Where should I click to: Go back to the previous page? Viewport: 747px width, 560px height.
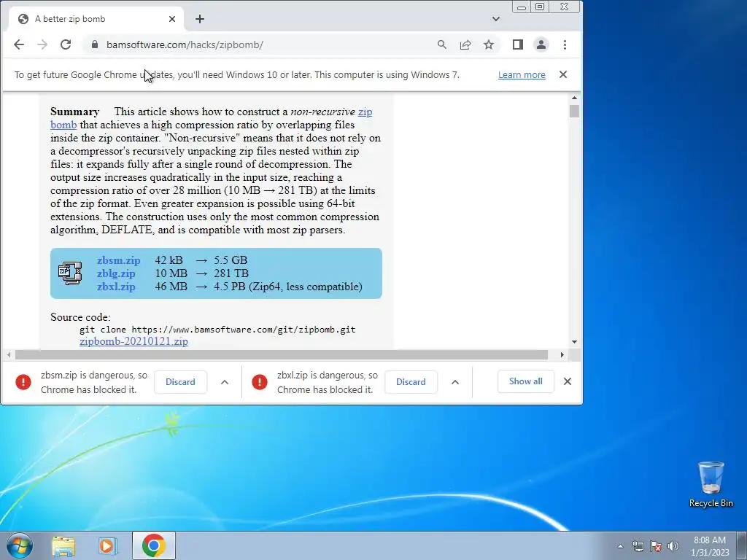(x=18, y=44)
